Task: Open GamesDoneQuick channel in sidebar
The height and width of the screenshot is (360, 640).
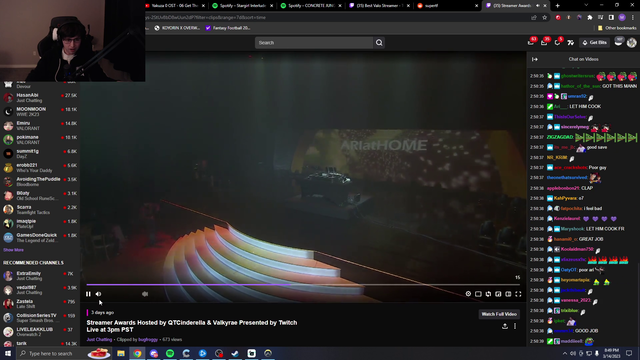Action: [x=40, y=238]
